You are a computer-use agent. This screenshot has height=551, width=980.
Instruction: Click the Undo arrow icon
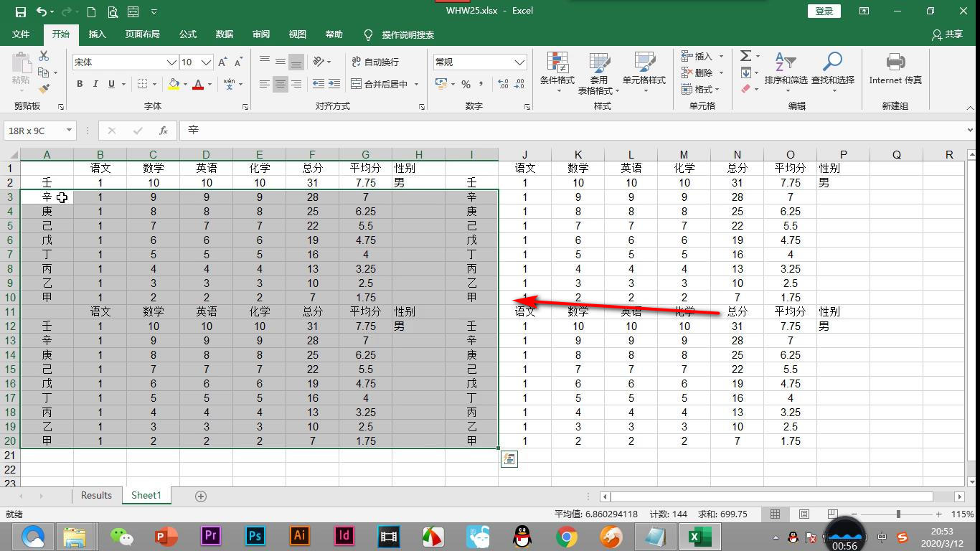click(42, 11)
